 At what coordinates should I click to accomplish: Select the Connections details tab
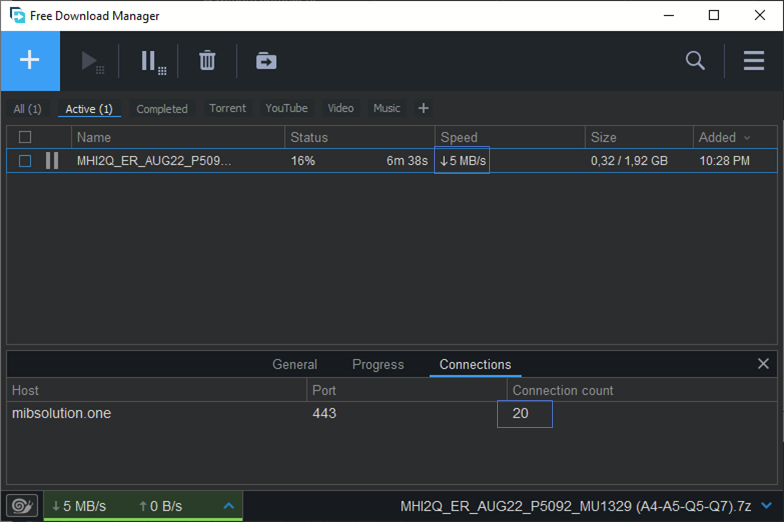pyautogui.click(x=475, y=364)
